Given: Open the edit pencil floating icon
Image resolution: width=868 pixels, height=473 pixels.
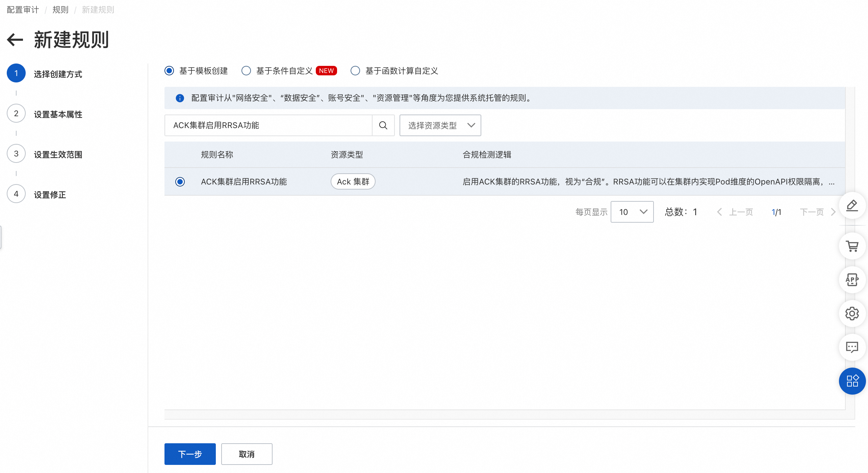Looking at the screenshot, I should [x=852, y=205].
